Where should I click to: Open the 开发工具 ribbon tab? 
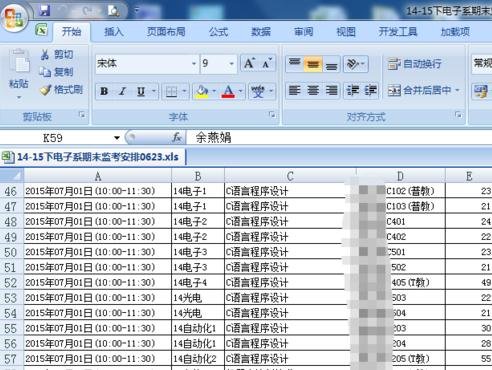tap(398, 32)
